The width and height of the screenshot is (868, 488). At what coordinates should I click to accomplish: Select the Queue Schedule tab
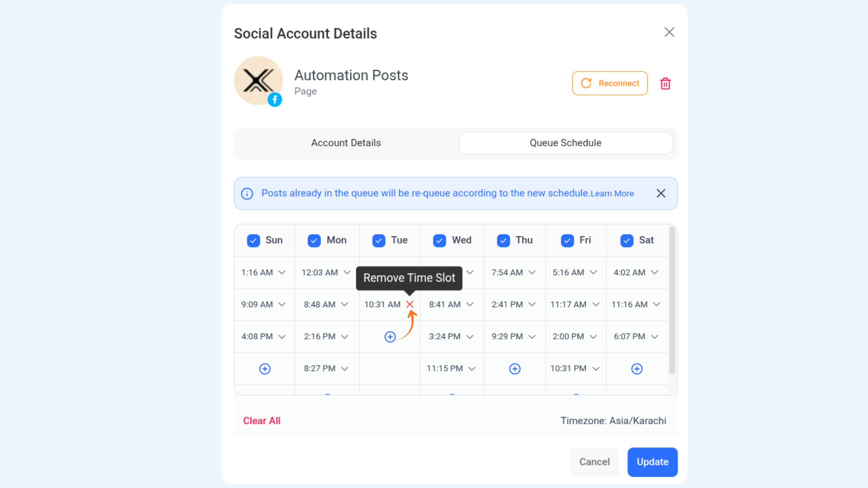click(565, 143)
